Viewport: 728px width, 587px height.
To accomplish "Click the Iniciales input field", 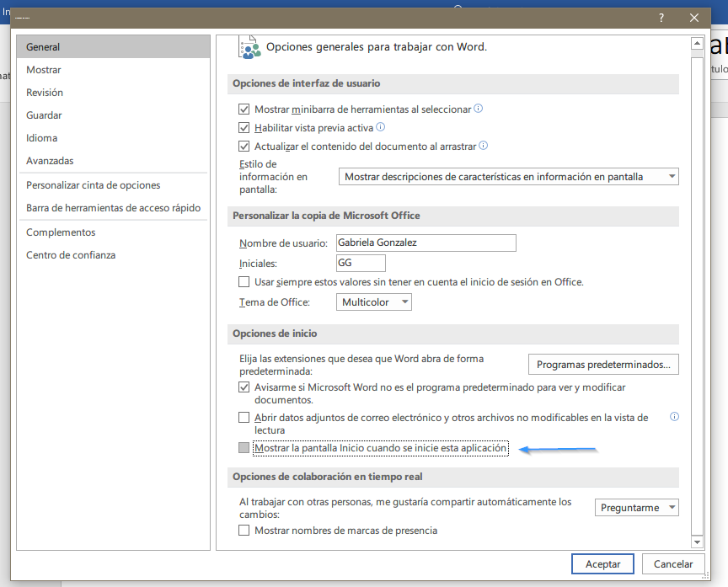I will tap(361, 263).
